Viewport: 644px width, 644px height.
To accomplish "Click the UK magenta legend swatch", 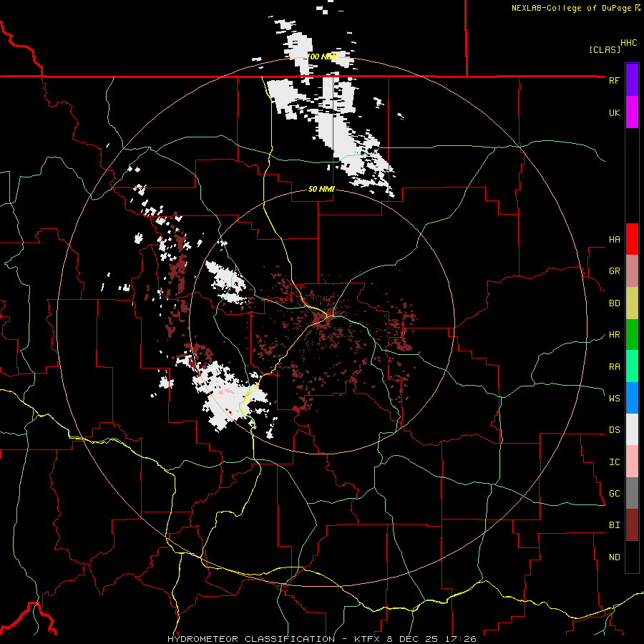I will 632,112.
